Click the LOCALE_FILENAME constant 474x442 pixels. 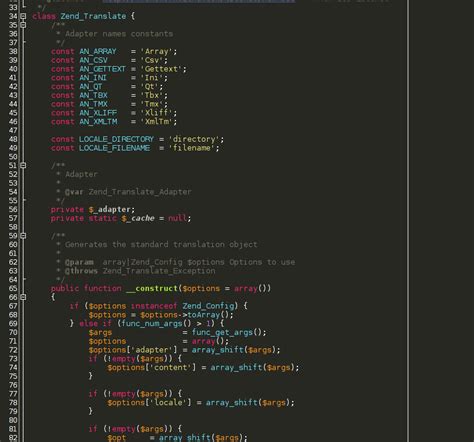coord(114,148)
